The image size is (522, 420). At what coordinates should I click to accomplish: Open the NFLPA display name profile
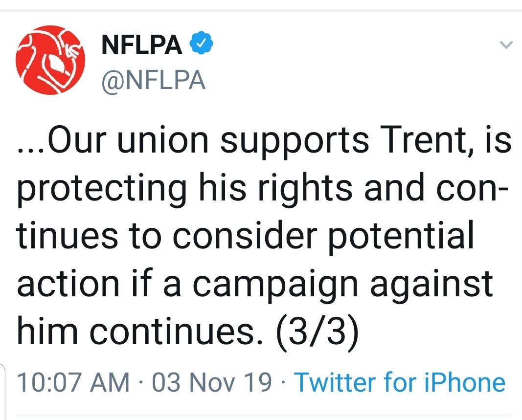(142, 44)
